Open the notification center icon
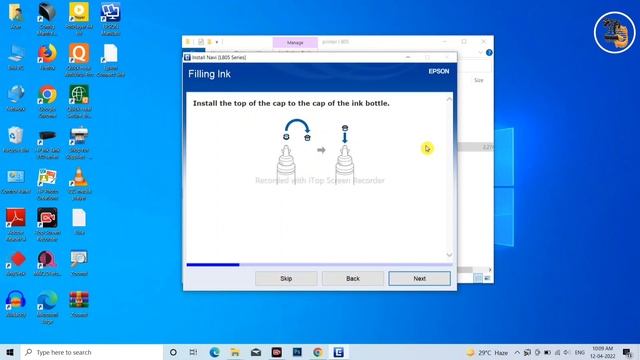This screenshot has height=360, width=640. (x=627, y=352)
